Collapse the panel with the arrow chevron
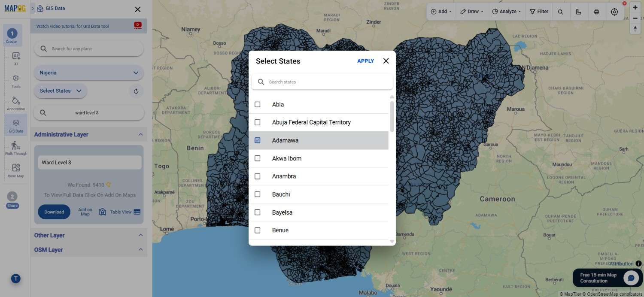The image size is (644, 297). [33, 8]
